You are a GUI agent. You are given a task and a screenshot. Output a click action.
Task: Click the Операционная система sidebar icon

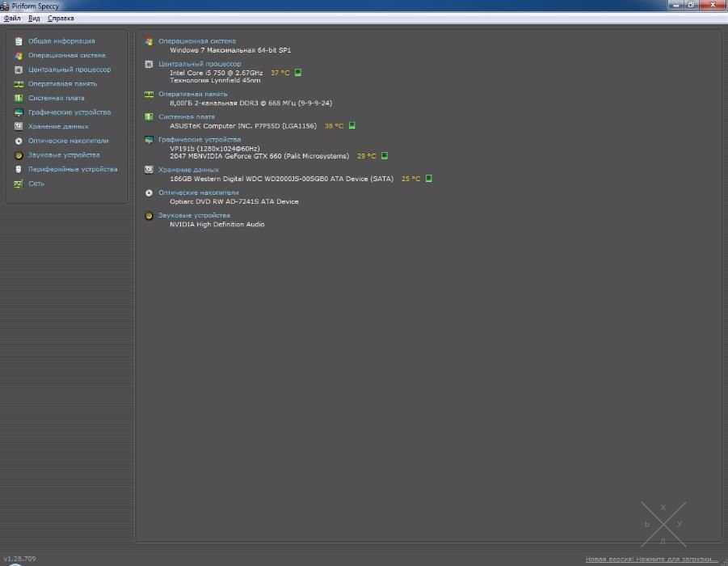click(x=19, y=56)
